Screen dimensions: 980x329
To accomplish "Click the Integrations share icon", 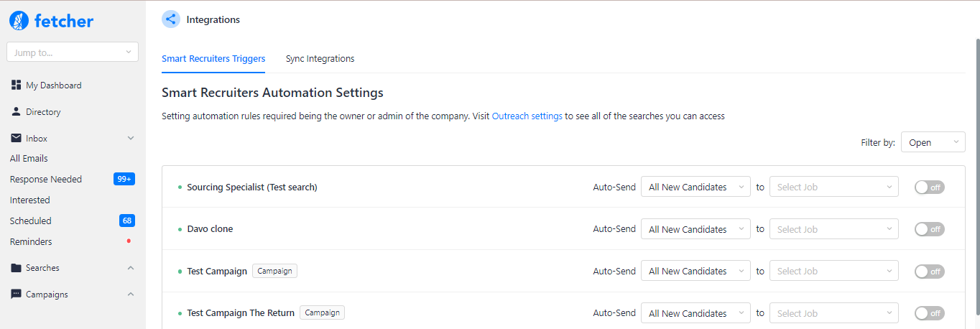I will coord(170,19).
